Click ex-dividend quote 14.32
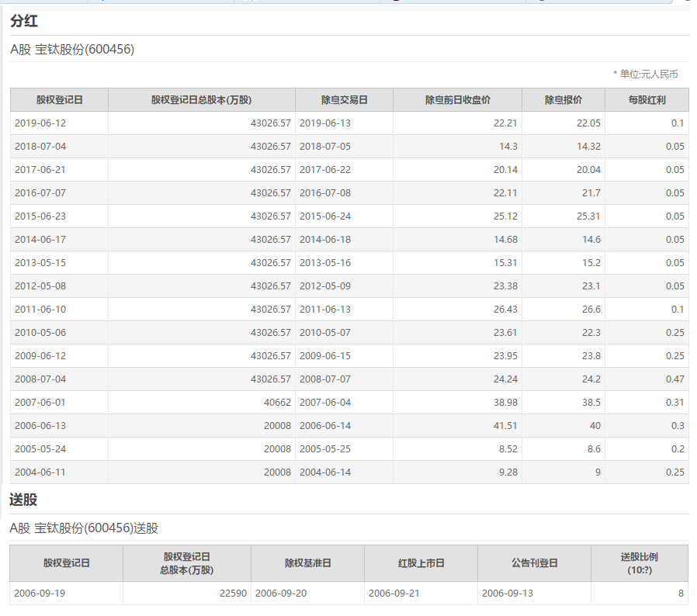The image size is (697, 616). (588, 146)
